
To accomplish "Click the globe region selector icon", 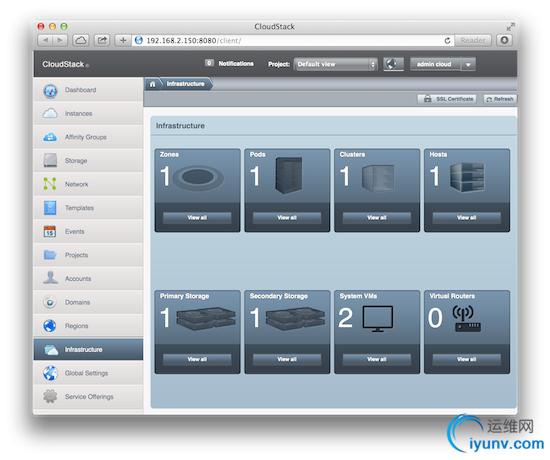I will pos(393,64).
